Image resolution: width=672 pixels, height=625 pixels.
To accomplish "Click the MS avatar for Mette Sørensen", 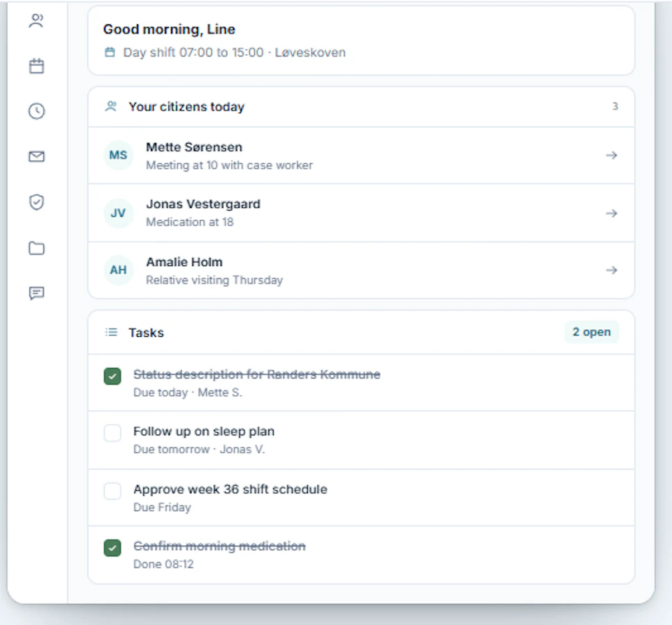I will pos(118,155).
